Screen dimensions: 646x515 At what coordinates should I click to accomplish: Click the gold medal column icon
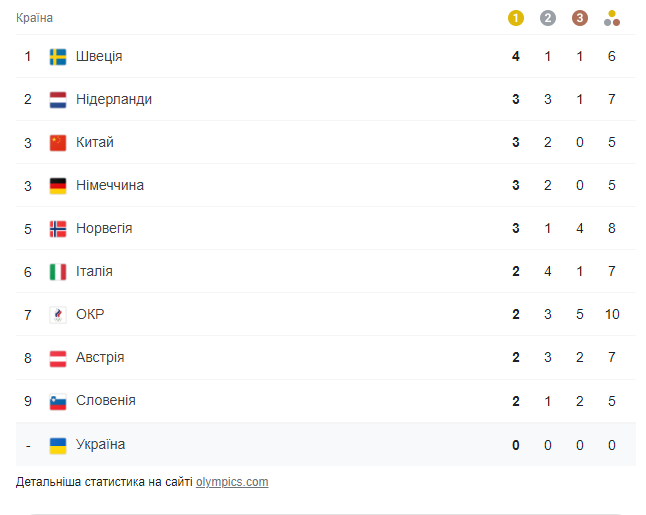point(516,18)
